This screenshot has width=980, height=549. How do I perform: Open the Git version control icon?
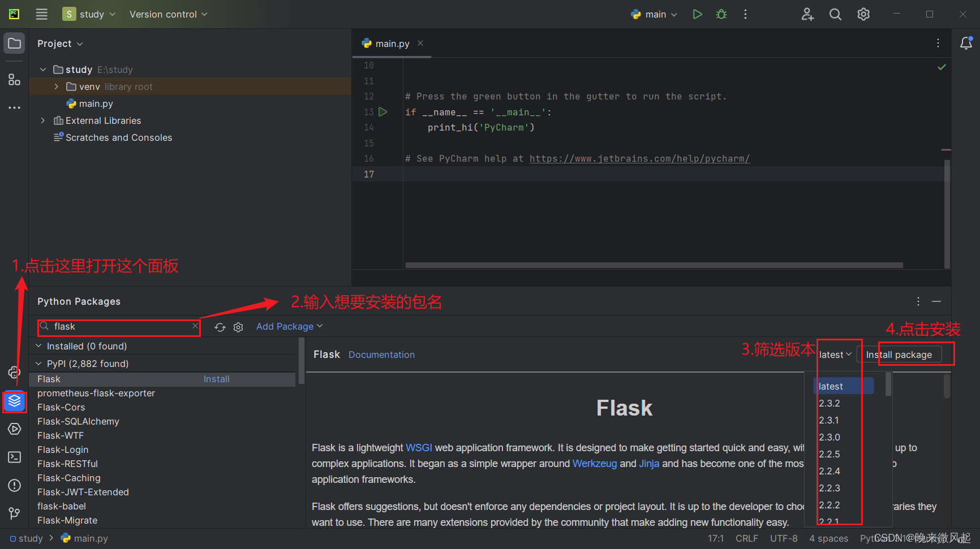15,513
